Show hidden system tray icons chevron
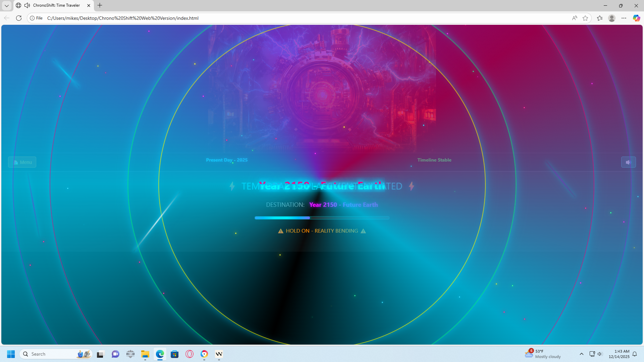Screen dimensions: 644x362 tap(581, 354)
